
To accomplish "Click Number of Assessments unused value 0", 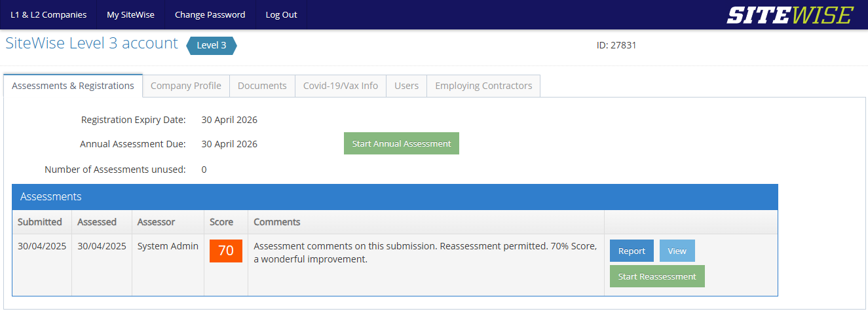I will (x=204, y=170).
